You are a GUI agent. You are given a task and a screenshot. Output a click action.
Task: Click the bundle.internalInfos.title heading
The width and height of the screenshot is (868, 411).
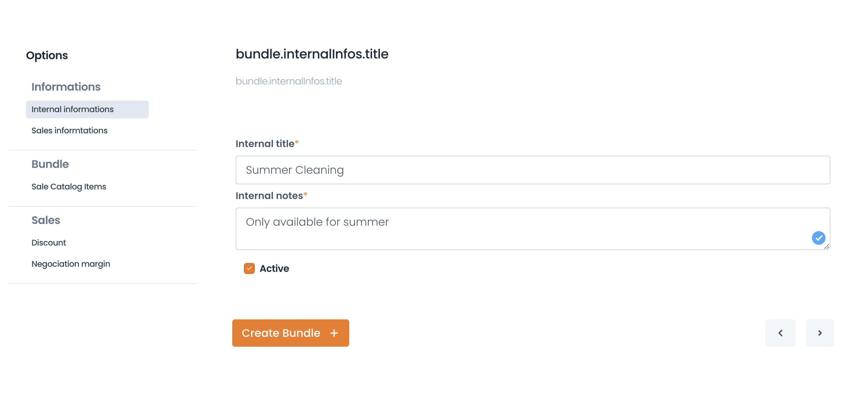pyautogui.click(x=312, y=54)
